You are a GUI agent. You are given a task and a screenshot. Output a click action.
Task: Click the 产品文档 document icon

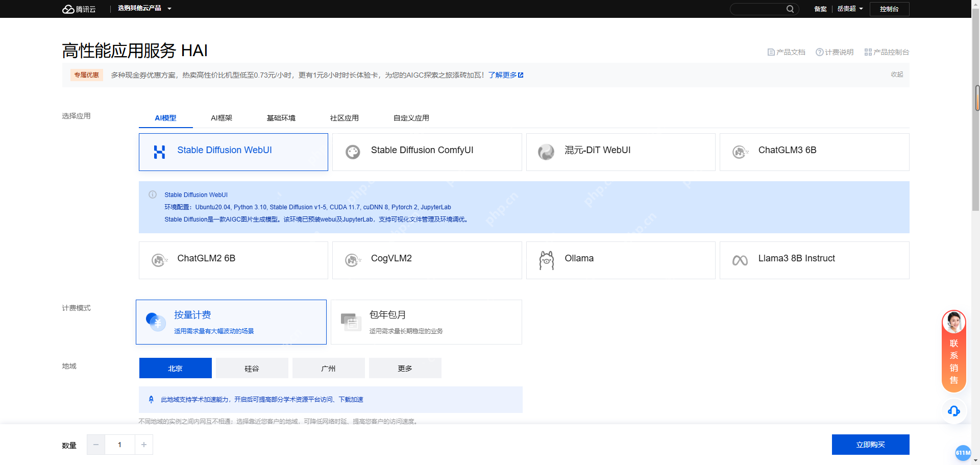(771, 52)
